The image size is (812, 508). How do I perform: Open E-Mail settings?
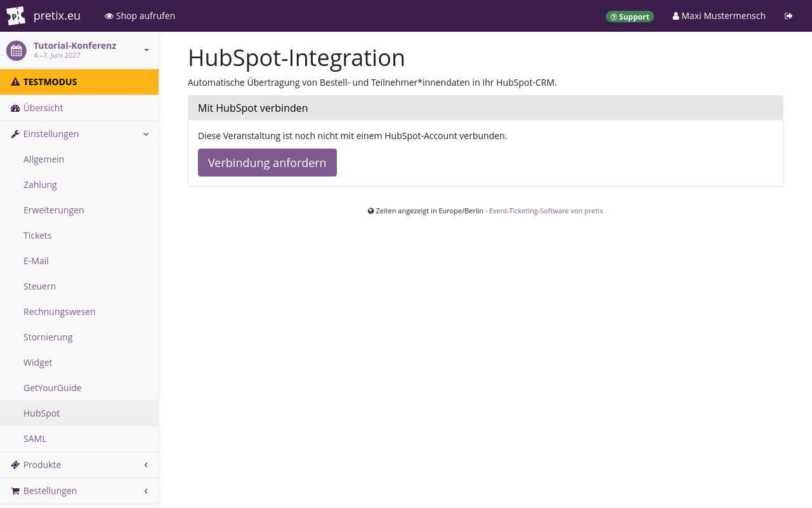coord(79,261)
